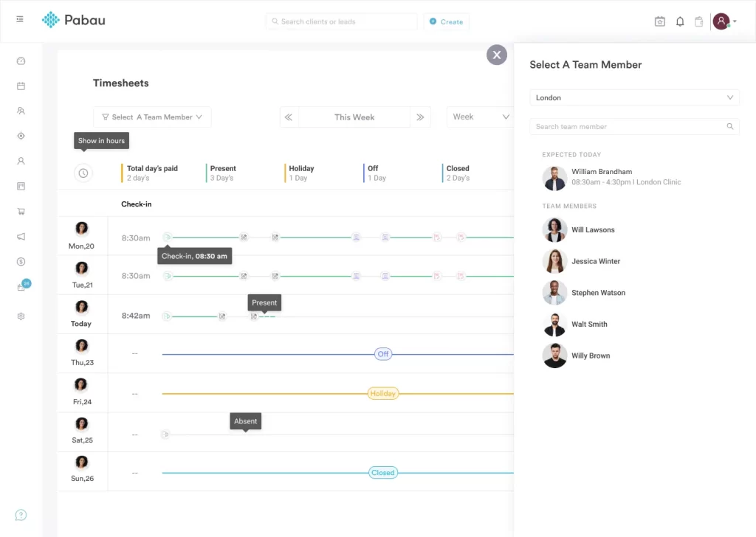Open the profile avatar menu
Image resolution: width=756 pixels, height=537 pixels.
[x=721, y=21]
